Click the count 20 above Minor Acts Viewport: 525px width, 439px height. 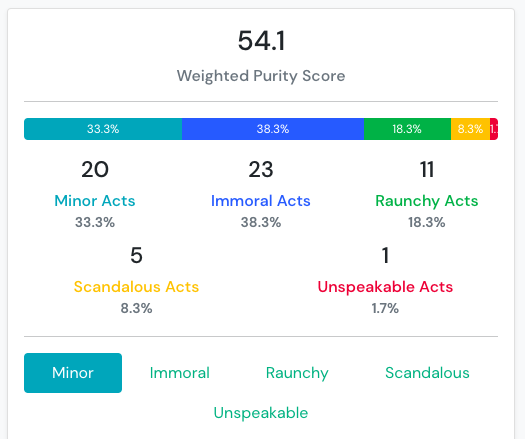point(95,169)
